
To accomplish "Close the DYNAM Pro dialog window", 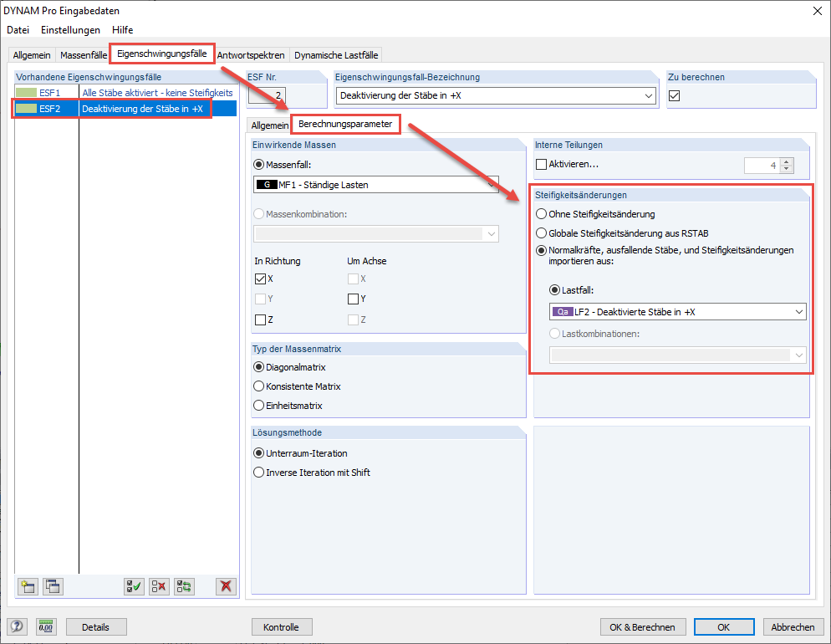I will (x=818, y=11).
